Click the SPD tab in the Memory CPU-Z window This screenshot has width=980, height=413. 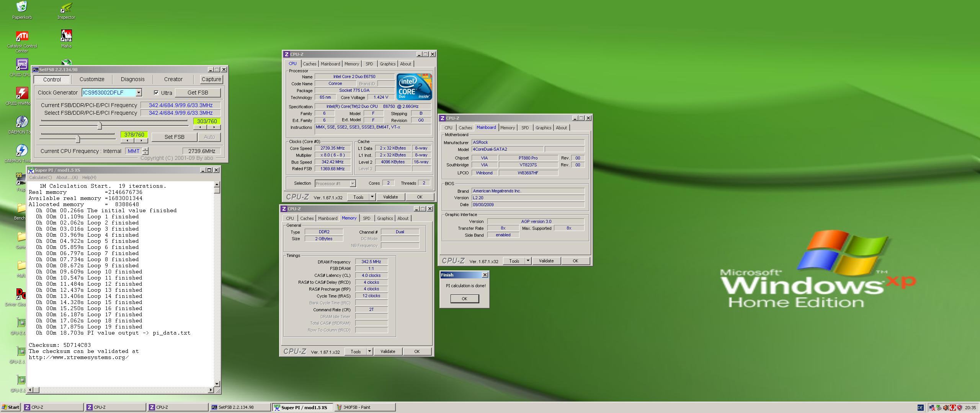(366, 218)
